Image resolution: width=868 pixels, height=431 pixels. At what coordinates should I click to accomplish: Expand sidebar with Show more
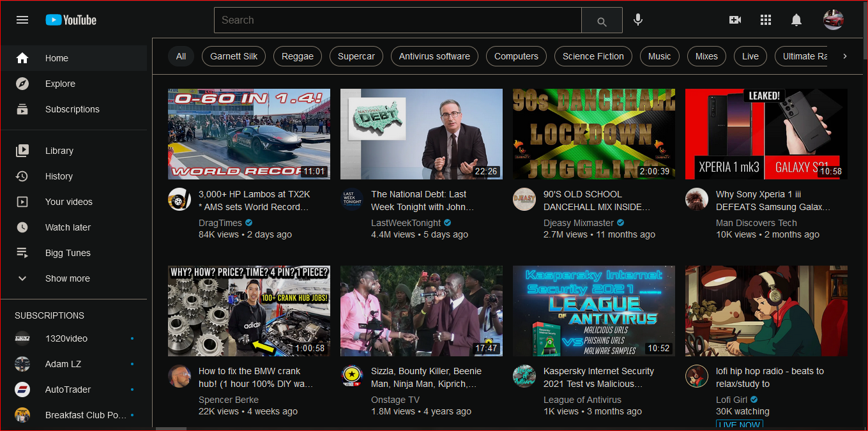point(67,278)
